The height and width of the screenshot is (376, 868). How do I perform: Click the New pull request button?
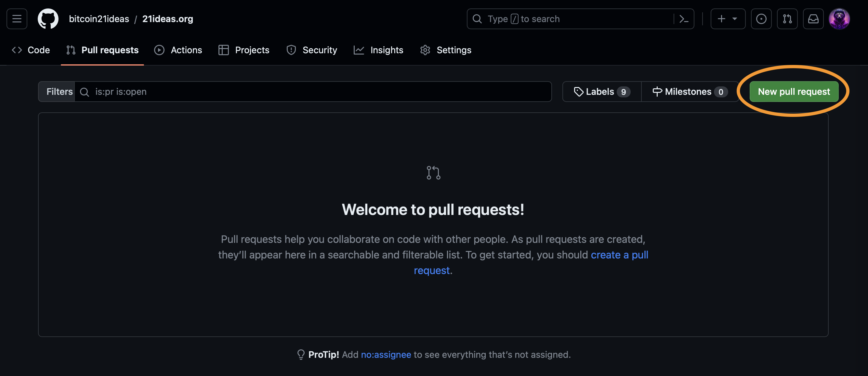click(x=794, y=92)
